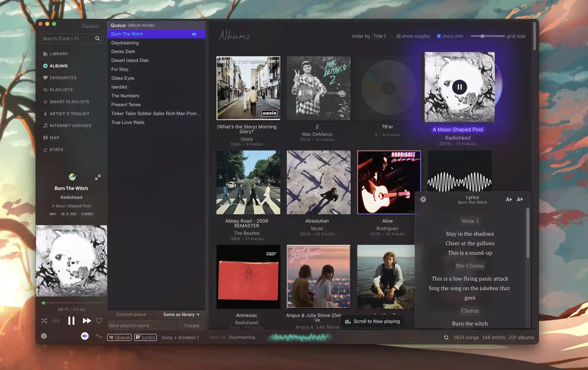
Task: Open the track info icon
Action: 44,336
